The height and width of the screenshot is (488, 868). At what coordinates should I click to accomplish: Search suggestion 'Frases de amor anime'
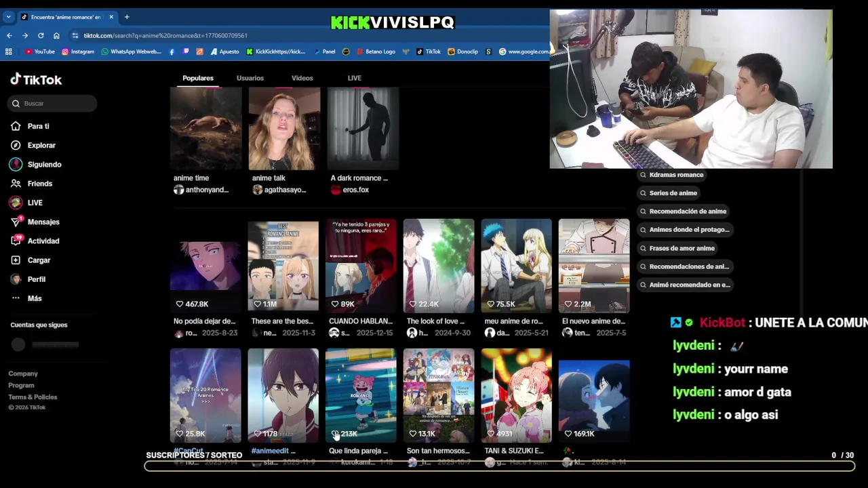[677, 248]
